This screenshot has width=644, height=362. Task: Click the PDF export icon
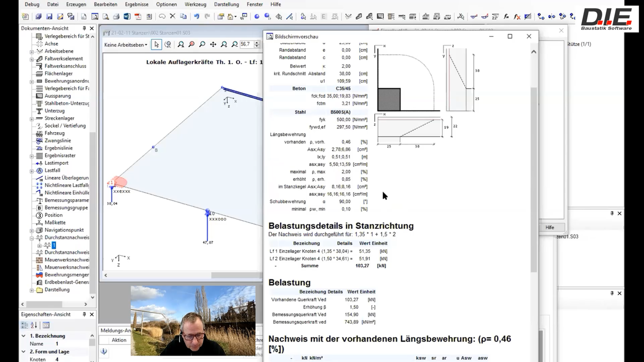coord(138,16)
